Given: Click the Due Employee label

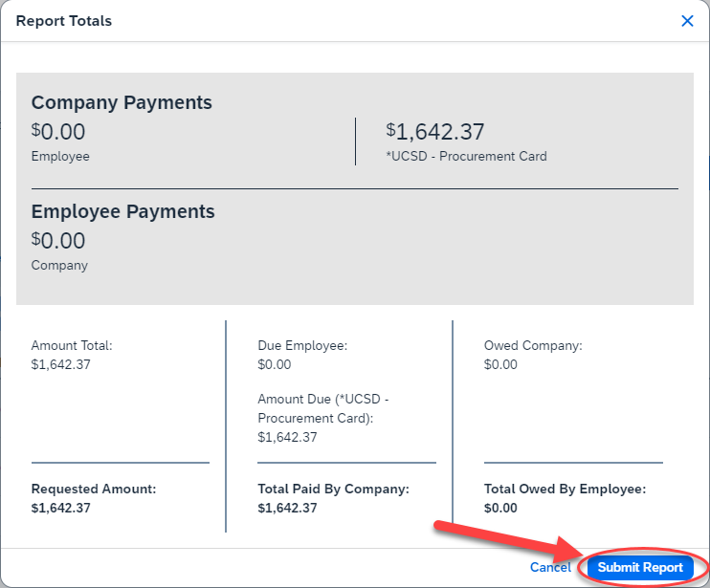Looking at the screenshot, I should click(302, 345).
